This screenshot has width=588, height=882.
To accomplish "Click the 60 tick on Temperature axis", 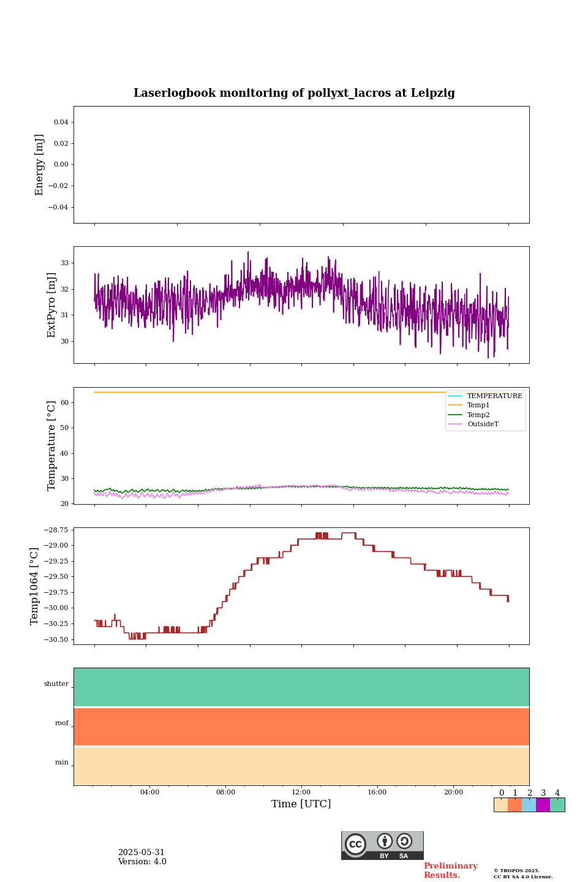I will (x=65, y=402).
